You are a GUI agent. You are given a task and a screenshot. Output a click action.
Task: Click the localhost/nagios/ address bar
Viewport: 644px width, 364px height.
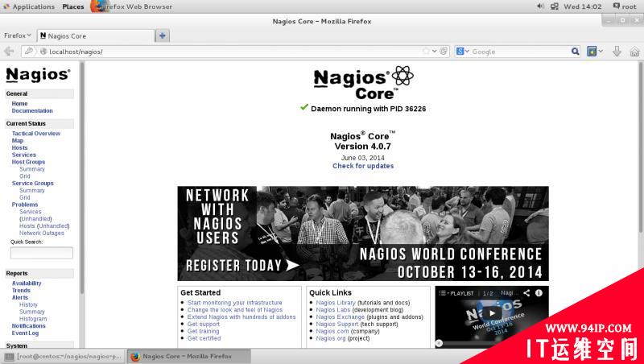(x=234, y=52)
